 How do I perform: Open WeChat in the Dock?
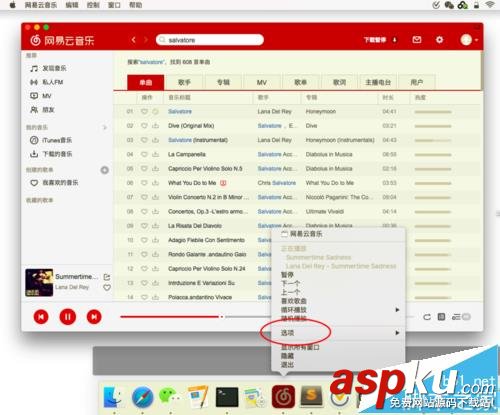tap(170, 396)
